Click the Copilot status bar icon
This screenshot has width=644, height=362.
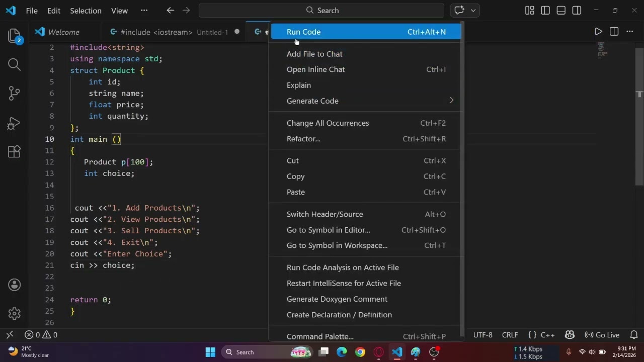pyautogui.click(x=570, y=335)
